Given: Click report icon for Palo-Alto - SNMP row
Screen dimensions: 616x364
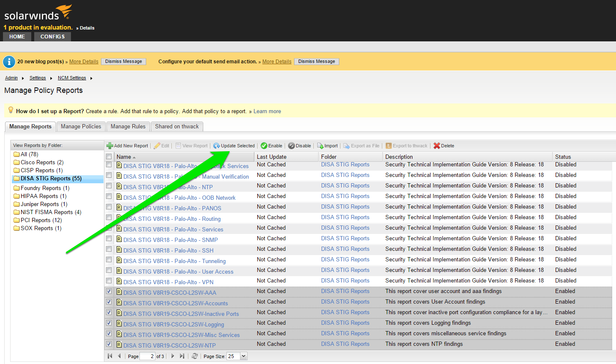Looking at the screenshot, I should coord(119,239).
